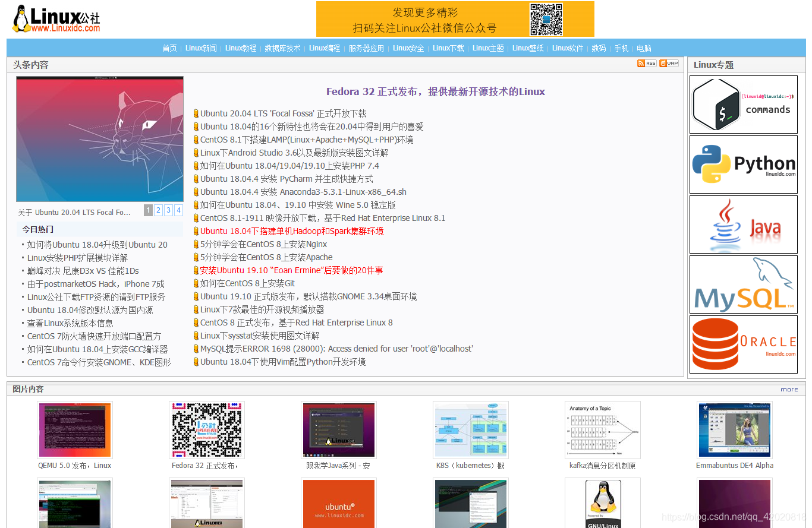Open the 电脑 nav item
The width and height of the screenshot is (812, 528).
click(x=644, y=48)
